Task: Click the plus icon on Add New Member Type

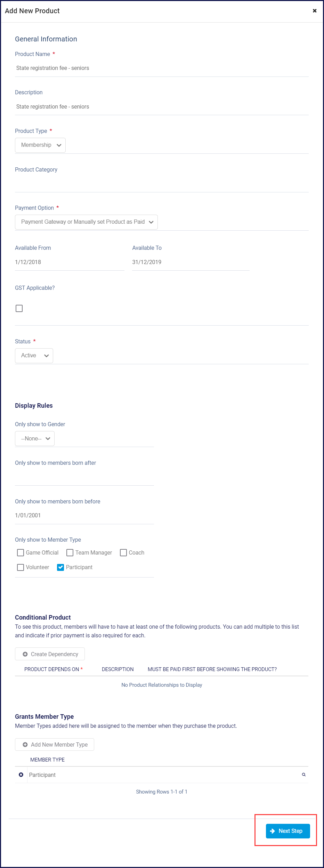Action: click(x=25, y=744)
